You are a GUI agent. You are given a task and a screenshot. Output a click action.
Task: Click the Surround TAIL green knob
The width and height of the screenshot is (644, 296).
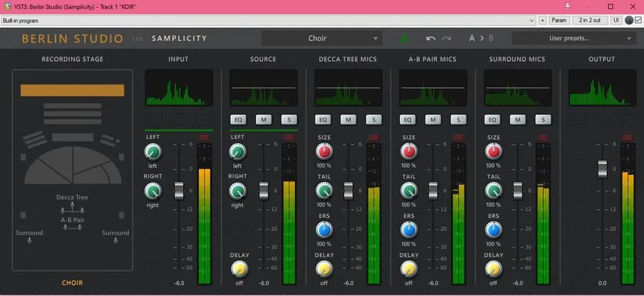pyautogui.click(x=493, y=191)
